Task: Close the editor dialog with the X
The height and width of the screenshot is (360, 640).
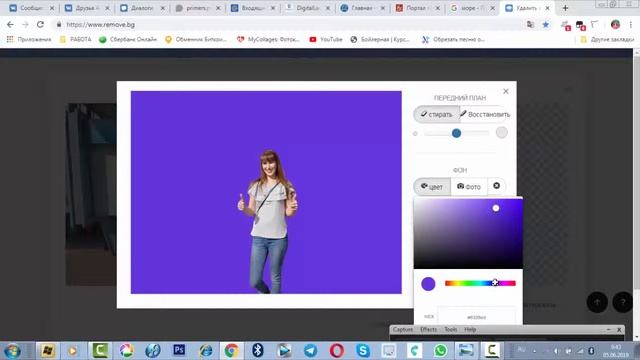Action: [506, 91]
